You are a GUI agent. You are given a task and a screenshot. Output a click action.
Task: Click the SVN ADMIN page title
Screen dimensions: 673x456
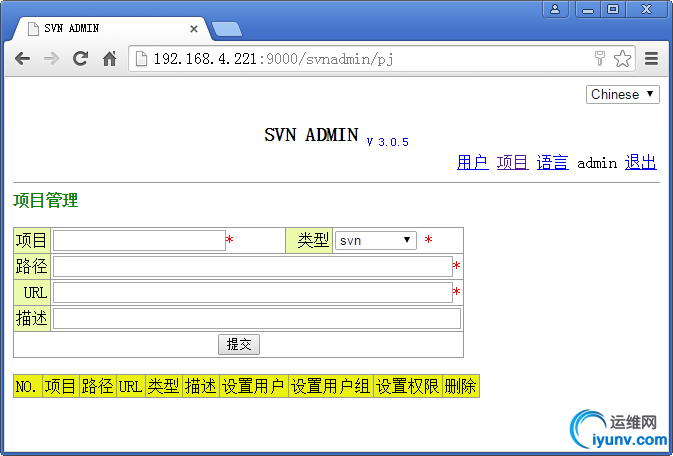pos(311,135)
